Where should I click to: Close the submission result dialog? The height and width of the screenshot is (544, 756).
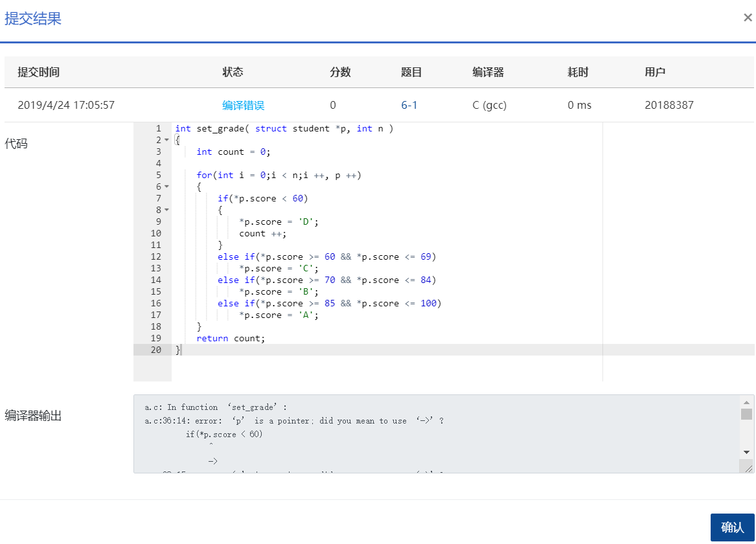click(748, 18)
